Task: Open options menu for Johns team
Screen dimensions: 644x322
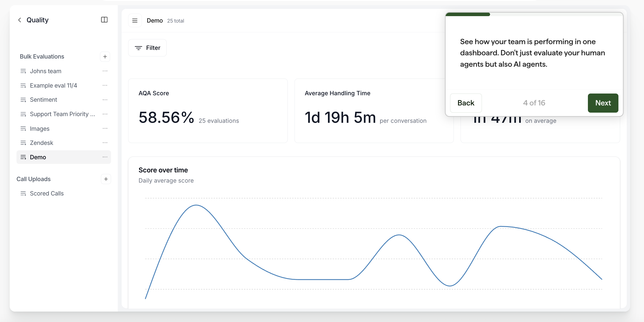Action: [105, 71]
